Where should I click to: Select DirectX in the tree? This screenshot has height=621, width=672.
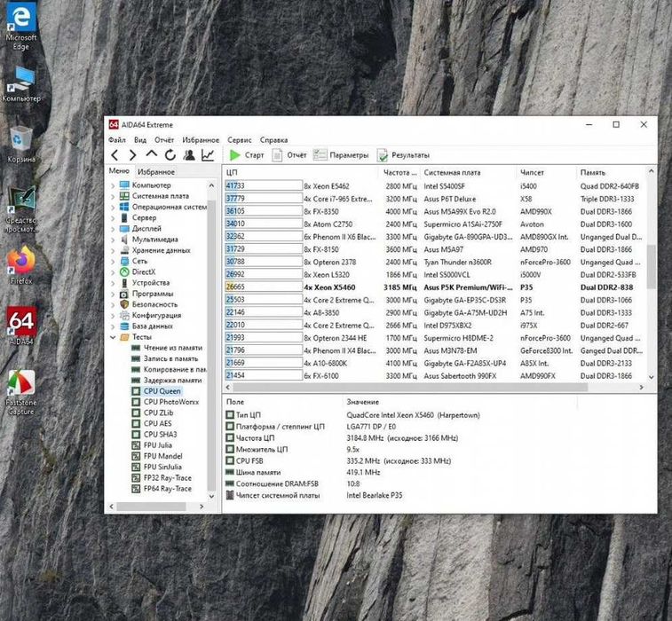144,272
